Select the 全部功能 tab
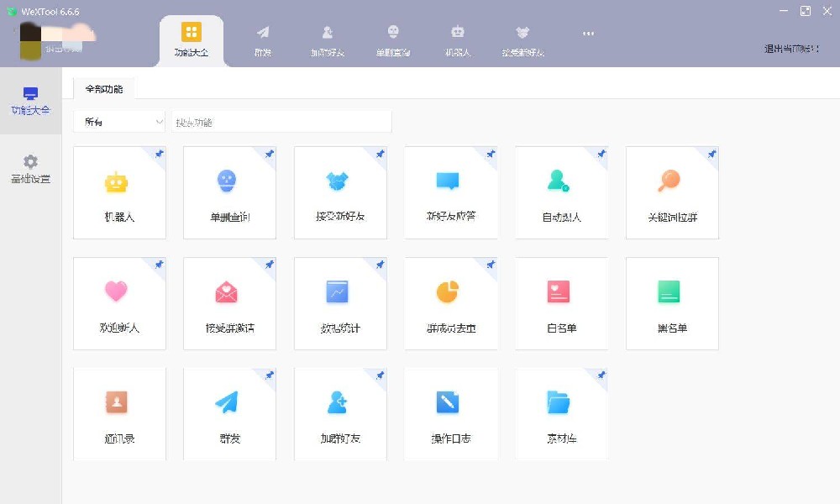Screen dimensions: 840x504 103,88
